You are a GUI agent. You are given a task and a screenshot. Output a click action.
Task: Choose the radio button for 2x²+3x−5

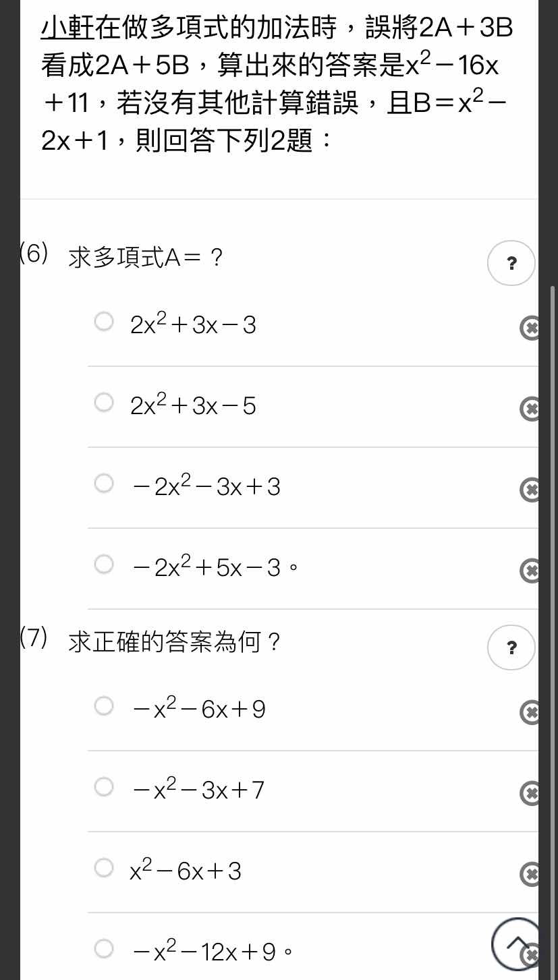click(x=104, y=402)
